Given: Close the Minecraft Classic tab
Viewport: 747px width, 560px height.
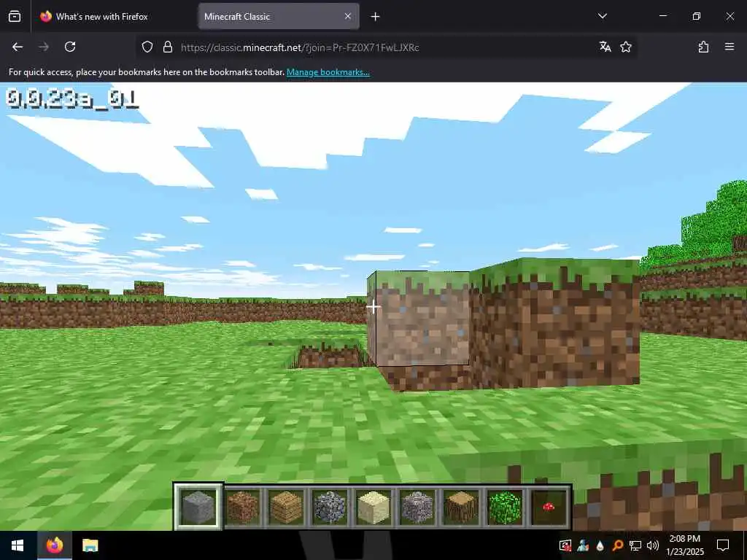Looking at the screenshot, I should (348, 16).
